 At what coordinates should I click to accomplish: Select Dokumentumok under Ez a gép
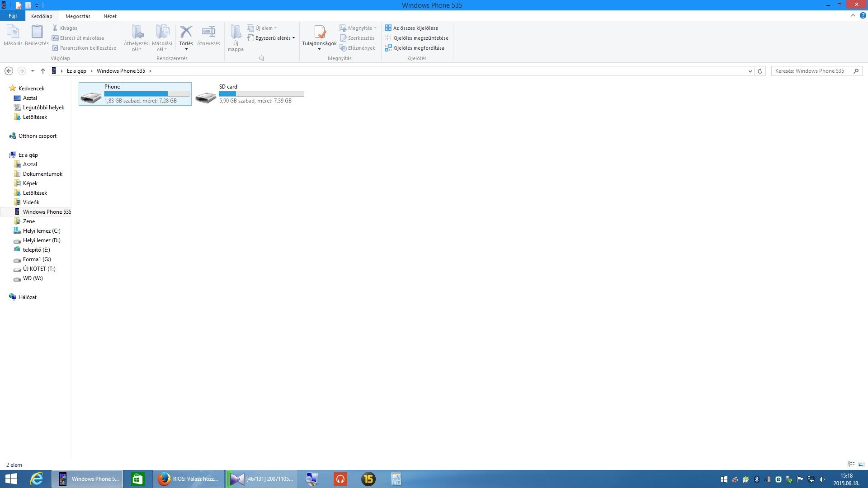coord(42,174)
